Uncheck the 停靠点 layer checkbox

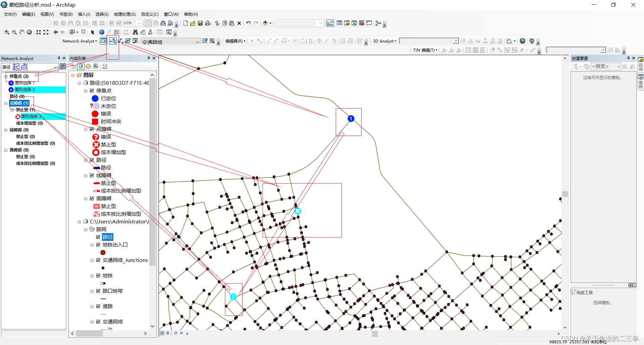(92, 91)
